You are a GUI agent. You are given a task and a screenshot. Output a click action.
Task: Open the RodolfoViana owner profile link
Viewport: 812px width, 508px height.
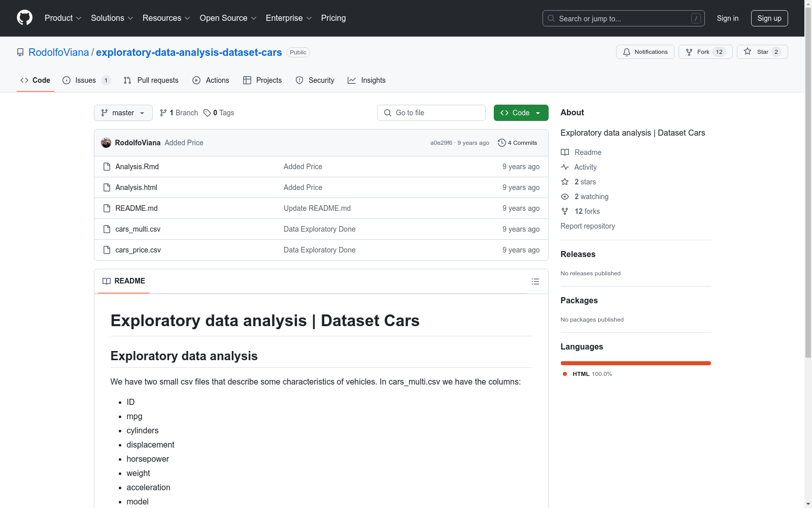58,52
